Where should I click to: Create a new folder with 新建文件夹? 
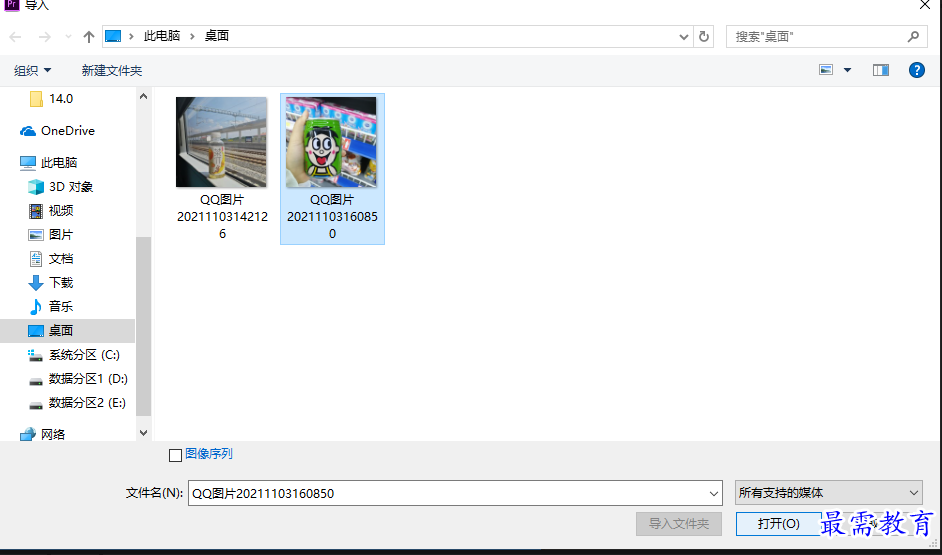pyautogui.click(x=112, y=70)
